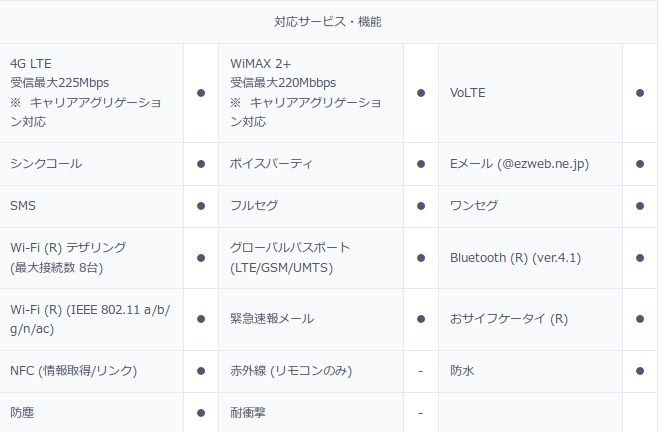The width and height of the screenshot is (661, 432).
Task: Click the dot next to おサイフケータイ (R)
Action: 640,319
